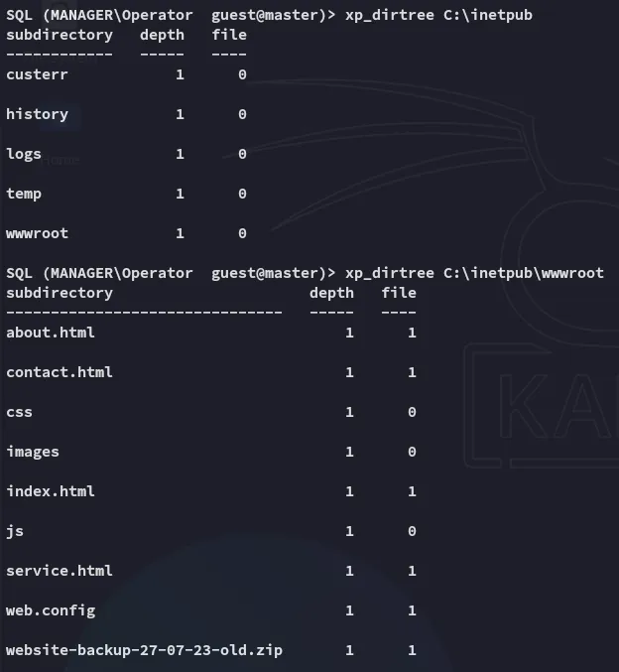Viewport: 619px width, 672px height.
Task: Click the images directory entry
Action: (x=33, y=452)
